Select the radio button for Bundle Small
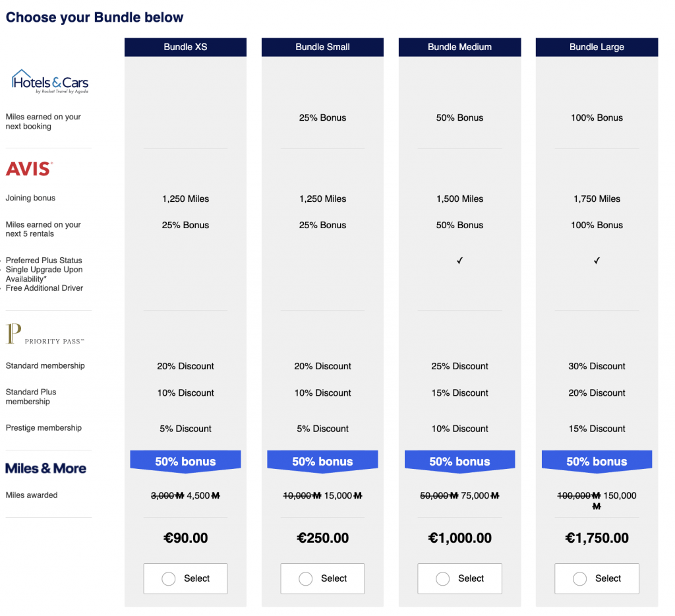The image size is (675, 616). (305, 578)
